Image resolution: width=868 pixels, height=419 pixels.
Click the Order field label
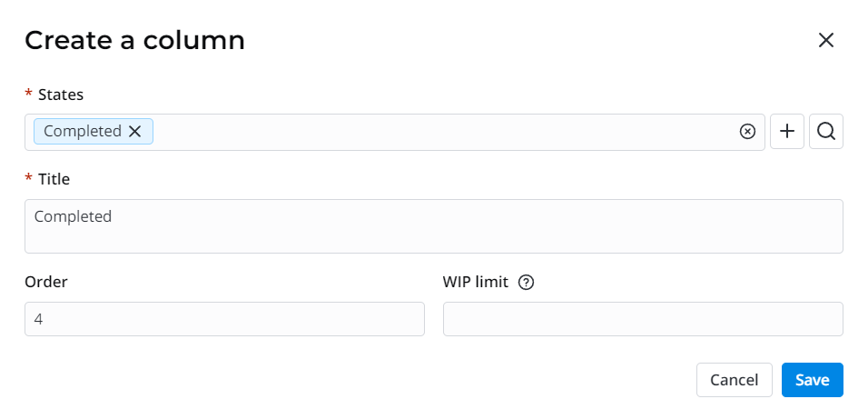tap(46, 282)
